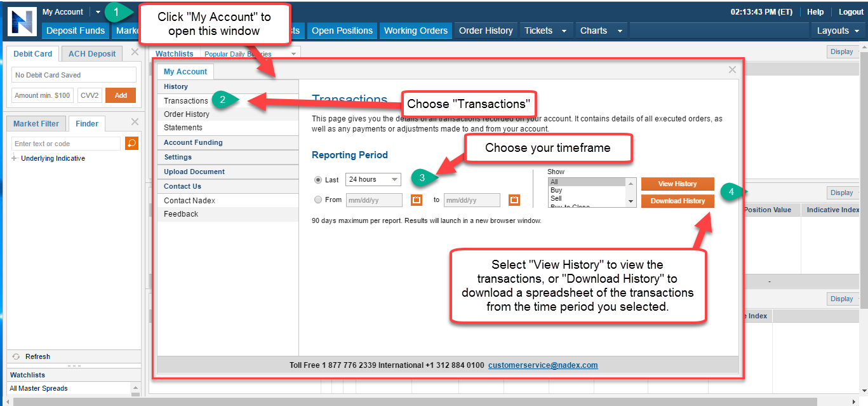The width and height of the screenshot is (868, 406).
Task: Click My Account in the top header
Action: [63, 12]
